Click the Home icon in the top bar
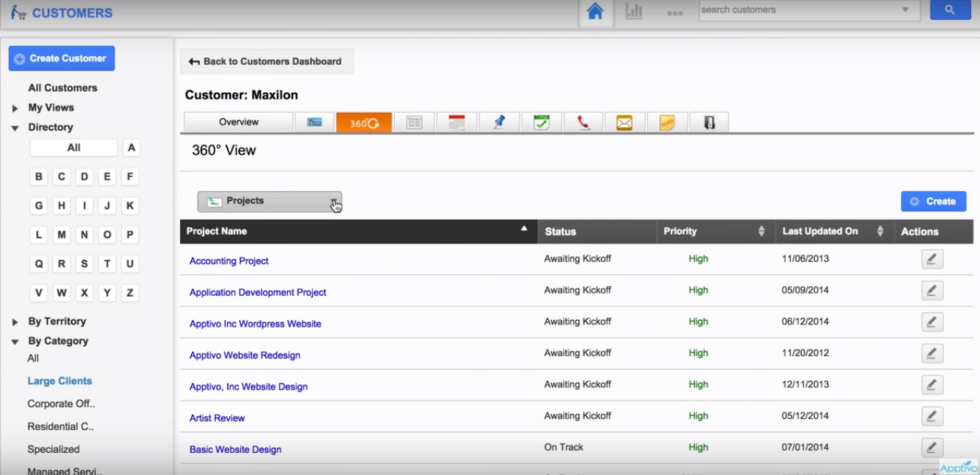 point(595,12)
